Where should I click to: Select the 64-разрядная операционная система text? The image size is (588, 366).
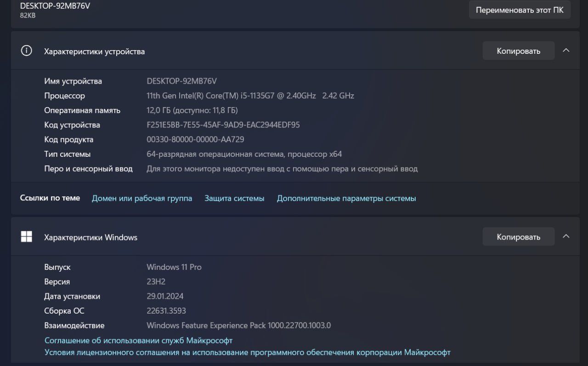[x=244, y=154]
